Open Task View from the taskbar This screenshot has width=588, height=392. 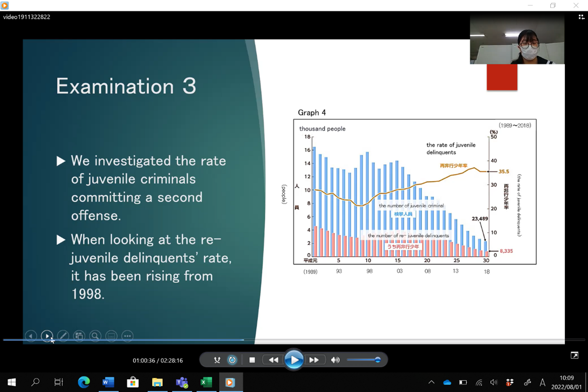pyautogui.click(x=59, y=382)
